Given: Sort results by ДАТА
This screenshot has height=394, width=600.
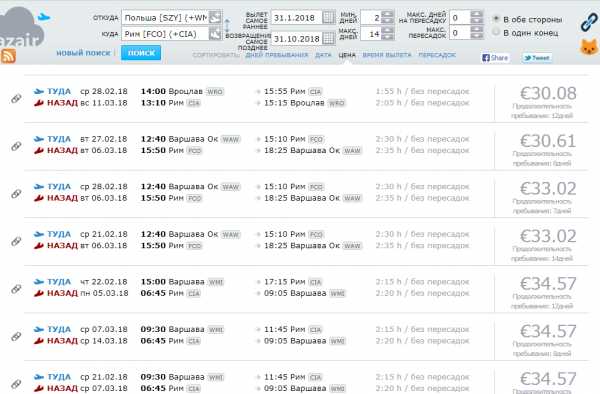Looking at the screenshot, I should (x=323, y=55).
